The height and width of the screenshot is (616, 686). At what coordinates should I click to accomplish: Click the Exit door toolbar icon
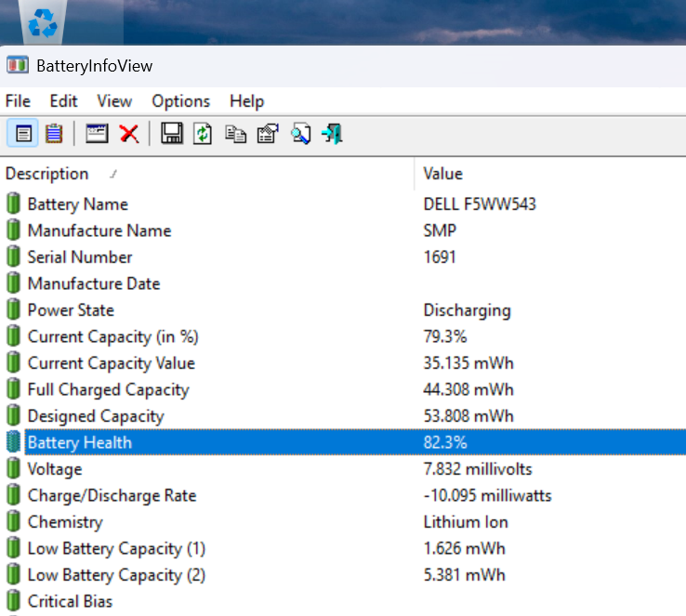pos(332,134)
